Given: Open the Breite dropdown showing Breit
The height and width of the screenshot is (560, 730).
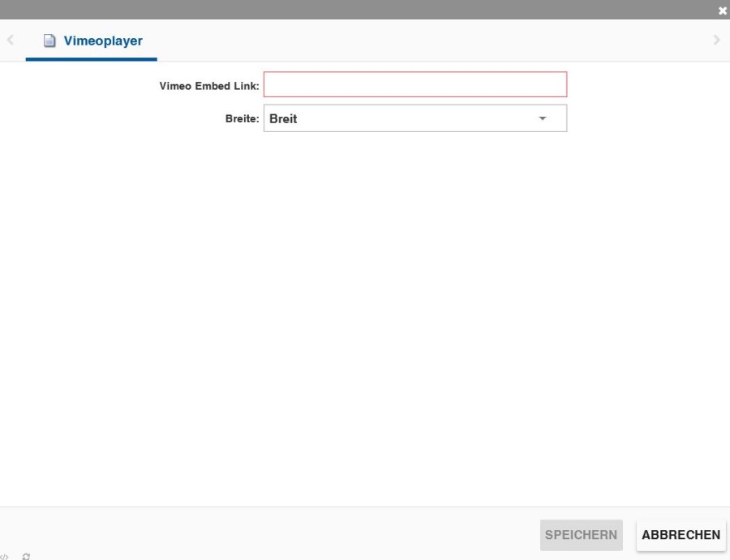Looking at the screenshot, I should point(415,118).
